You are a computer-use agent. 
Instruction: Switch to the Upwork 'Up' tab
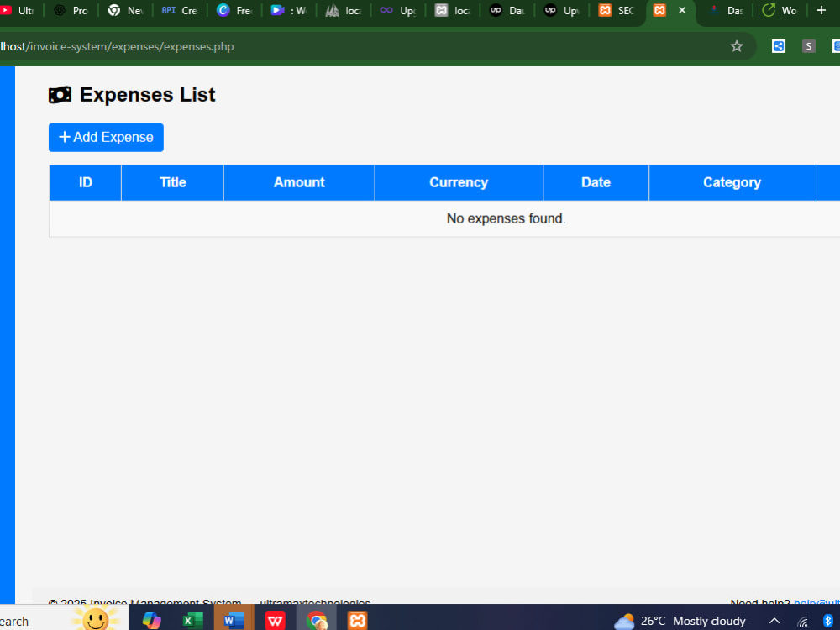coord(561,10)
